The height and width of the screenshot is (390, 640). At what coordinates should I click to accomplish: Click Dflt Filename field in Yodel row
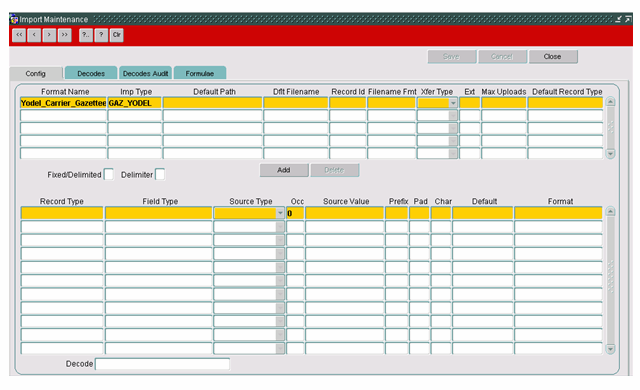pyautogui.click(x=296, y=103)
